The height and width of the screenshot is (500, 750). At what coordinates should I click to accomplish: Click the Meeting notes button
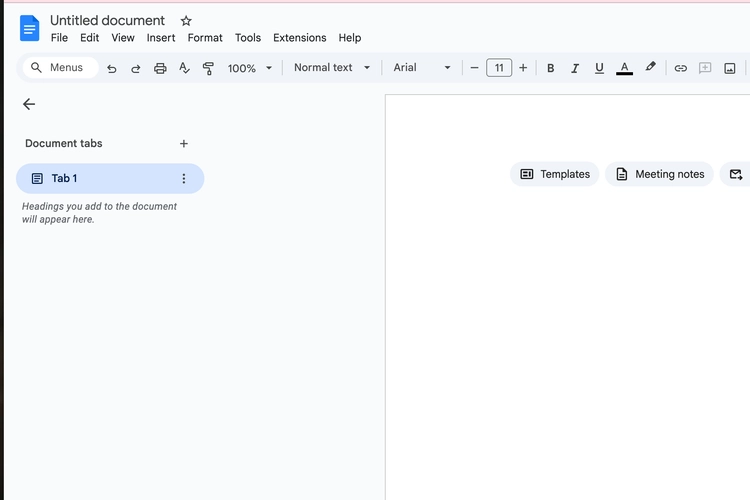point(659,174)
